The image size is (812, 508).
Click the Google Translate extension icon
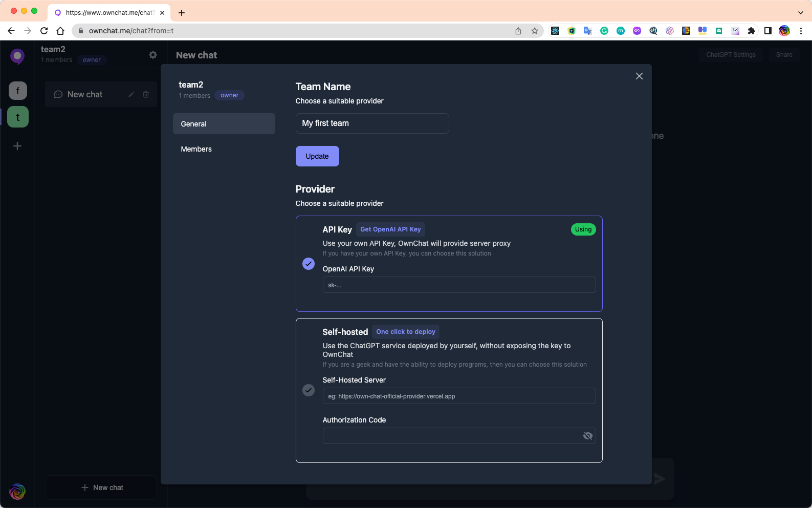(588, 31)
